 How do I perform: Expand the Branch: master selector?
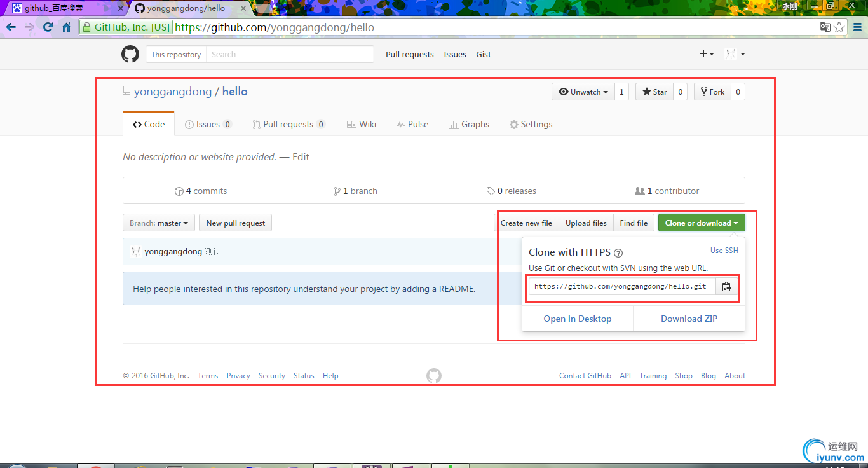point(159,223)
